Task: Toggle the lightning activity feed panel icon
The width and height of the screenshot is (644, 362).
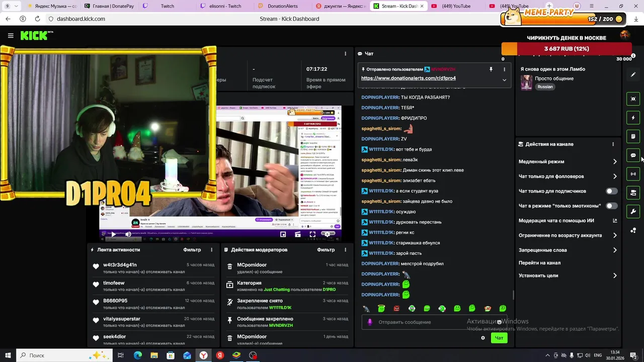Action: [633, 118]
